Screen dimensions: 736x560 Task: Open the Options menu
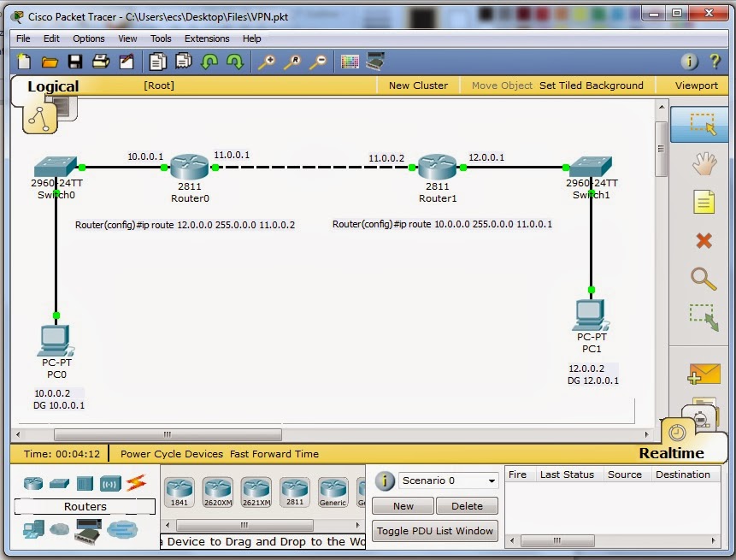click(89, 38)
